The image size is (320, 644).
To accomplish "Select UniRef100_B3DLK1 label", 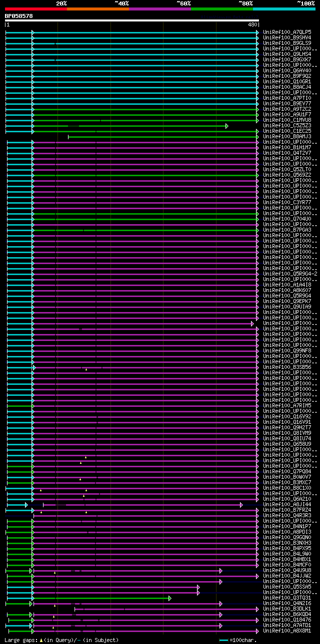I will click(287, 609).
